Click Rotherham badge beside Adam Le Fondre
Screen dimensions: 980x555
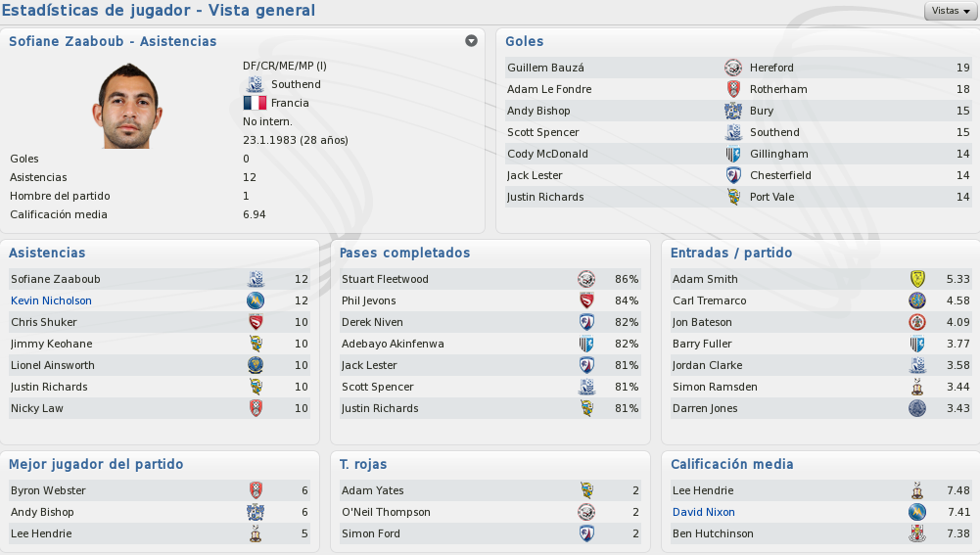[x=733, y=89]
